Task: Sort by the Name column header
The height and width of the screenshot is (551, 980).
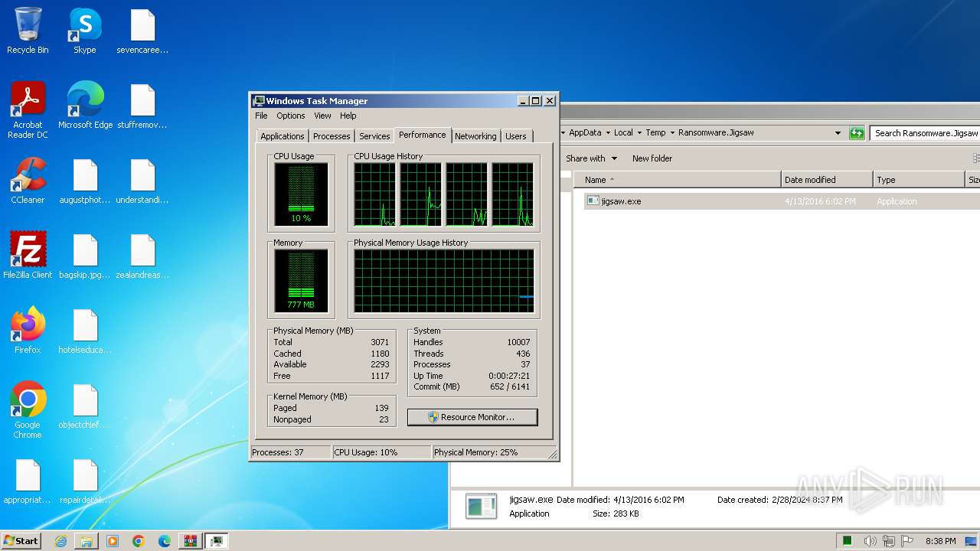Action: tap(678, 180)
